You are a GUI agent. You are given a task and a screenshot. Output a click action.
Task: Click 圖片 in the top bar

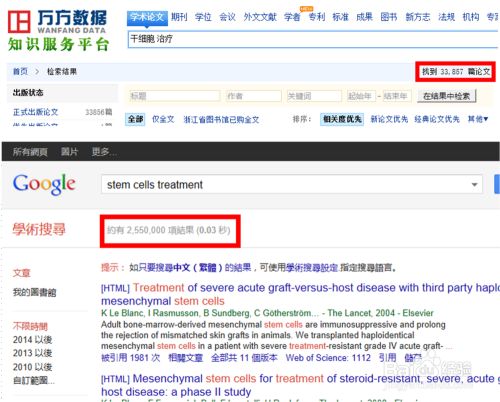tap(70, 152)
